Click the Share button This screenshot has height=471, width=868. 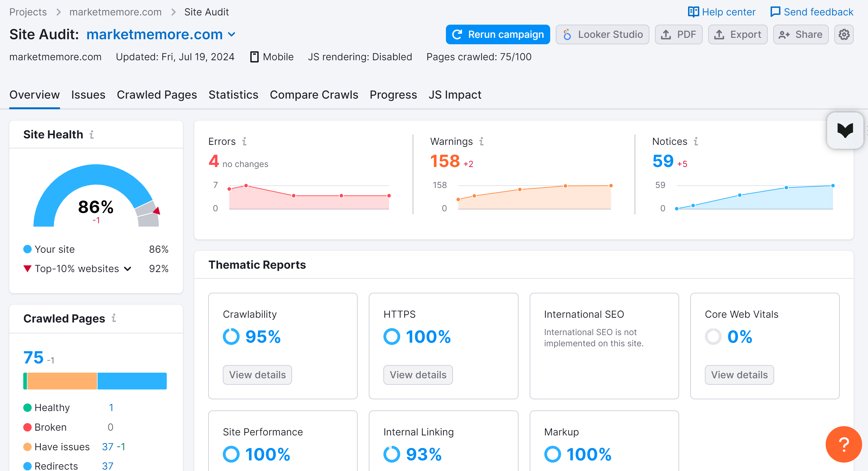801,34
